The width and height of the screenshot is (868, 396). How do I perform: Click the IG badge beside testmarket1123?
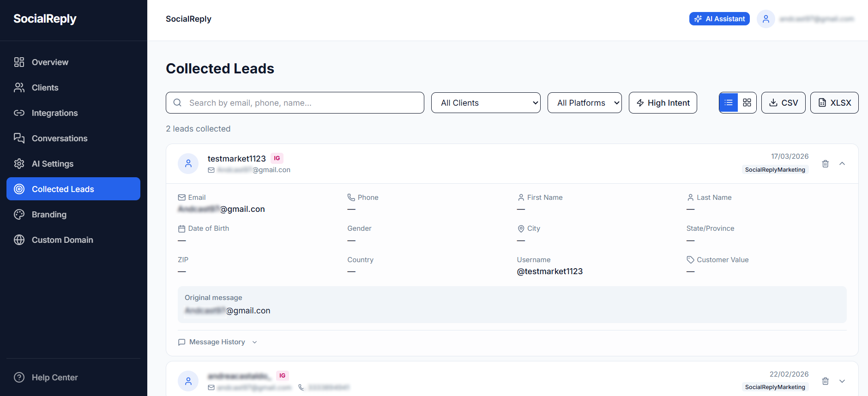tap(277, 158)
